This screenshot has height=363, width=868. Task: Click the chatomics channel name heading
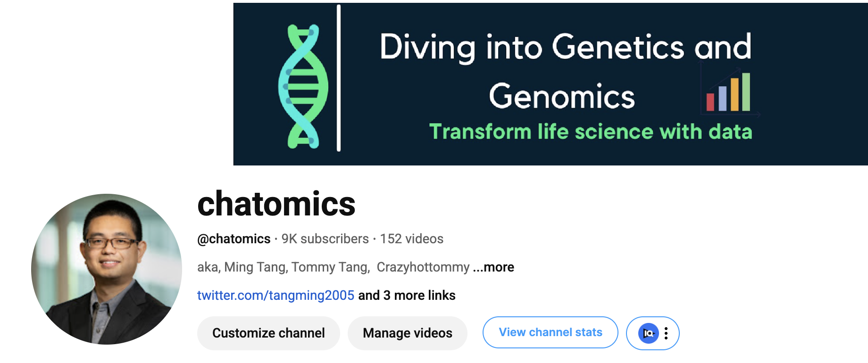(276, 204)
